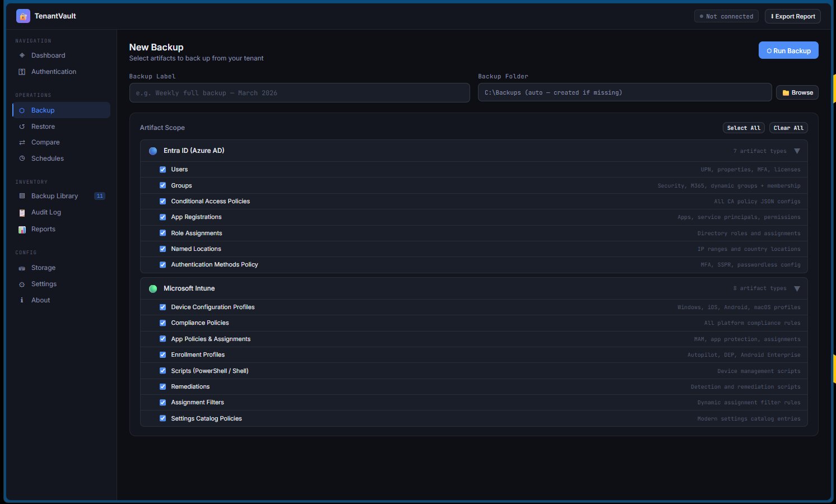
Task: Toggle Scripts (PowerShell / Shell) checkbox
Action: pos(162,371)
